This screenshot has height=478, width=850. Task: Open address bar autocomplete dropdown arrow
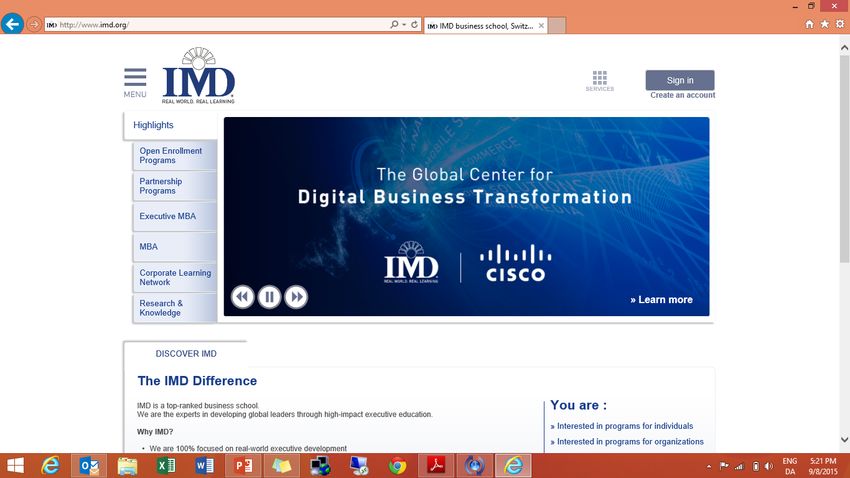tap(404, 25)
